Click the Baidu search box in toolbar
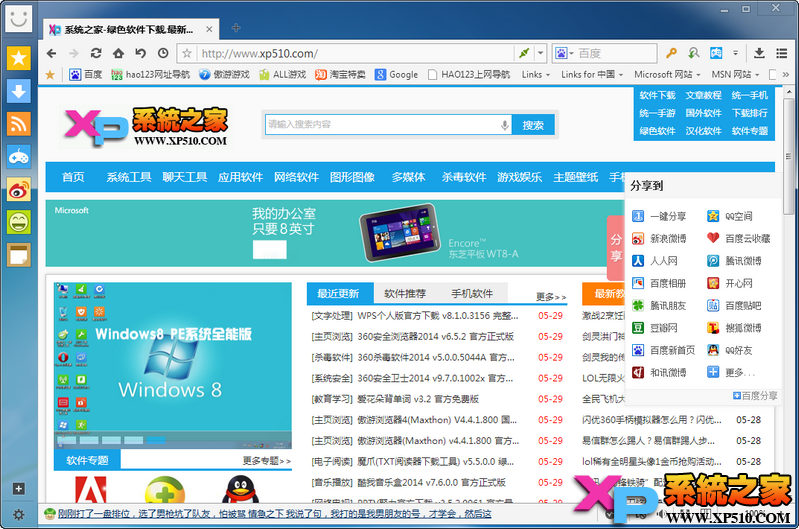 (x=616, y=53)
